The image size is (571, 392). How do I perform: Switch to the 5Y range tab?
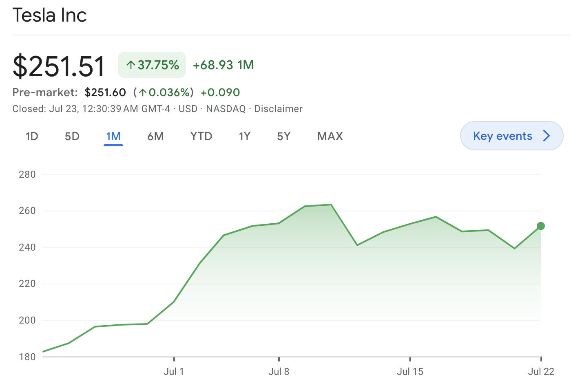(x=283, y=137)
